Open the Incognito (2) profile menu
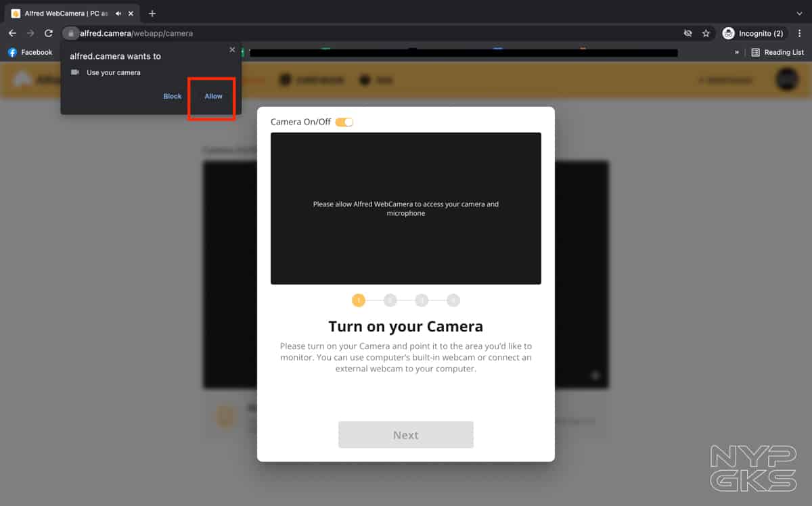812x506 pixels. click(753, 33)
